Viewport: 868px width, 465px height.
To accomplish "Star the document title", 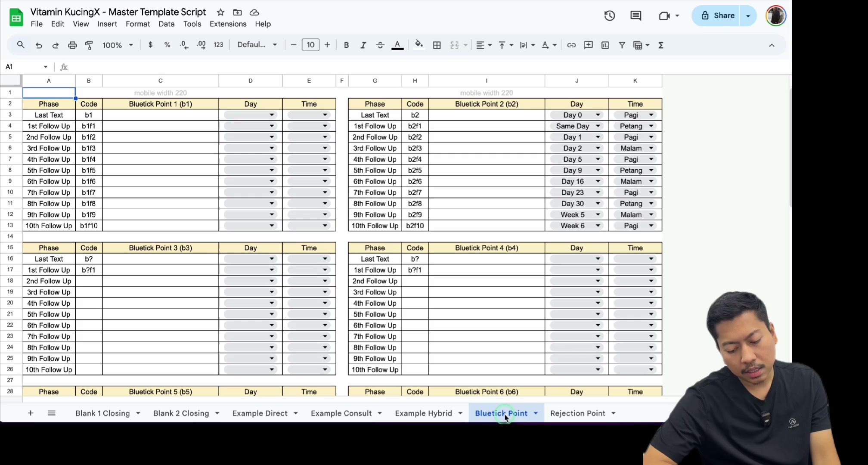I will pos(220,12).
